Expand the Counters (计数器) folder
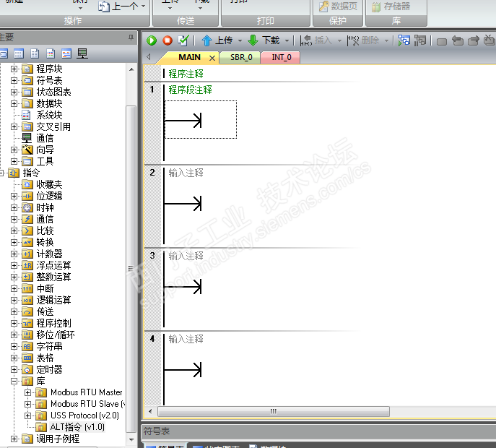Screen dimensions: 496x448 click(14, 254)
